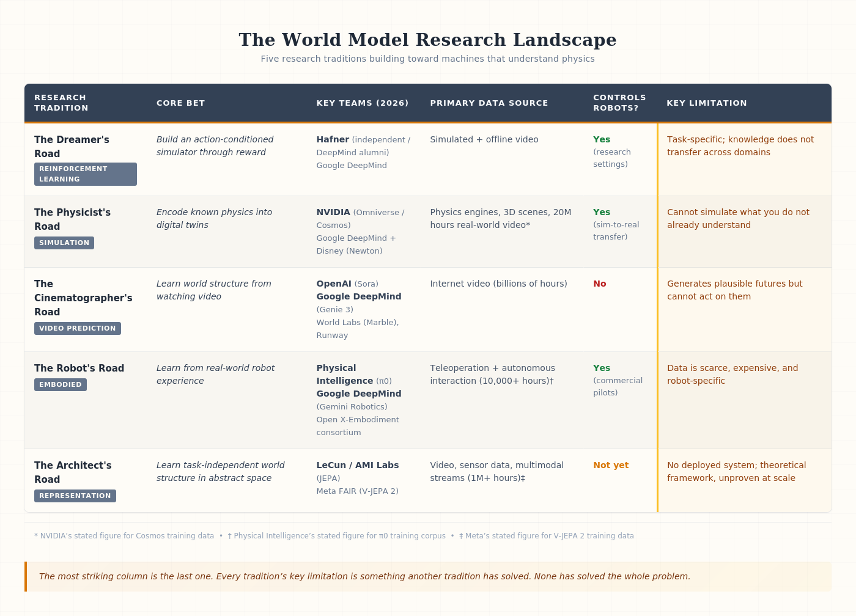This screenshot has width=856, height=616.
Task: Click 'Google DeepMind (Genie 3)' entry
Action: point(359,303)
